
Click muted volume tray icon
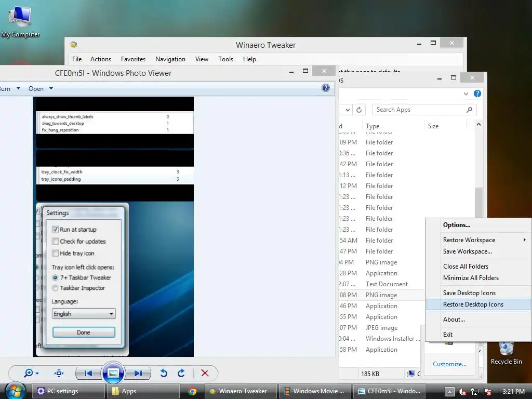(x=462, y=392)
